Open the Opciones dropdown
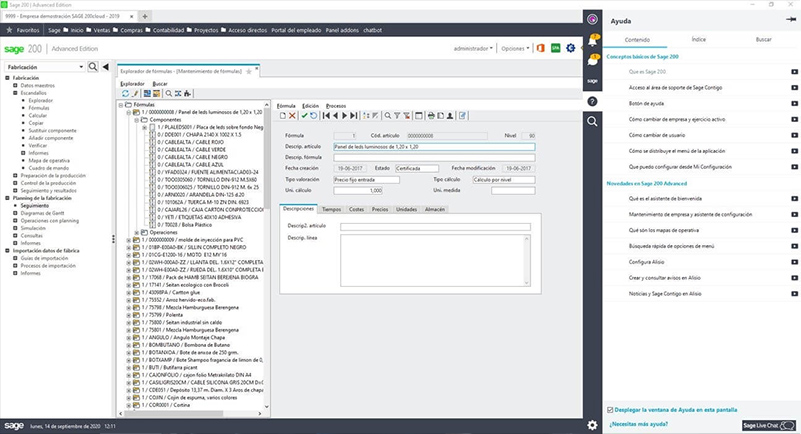This screenshot has width=801, height=434. tap(515, 49)
